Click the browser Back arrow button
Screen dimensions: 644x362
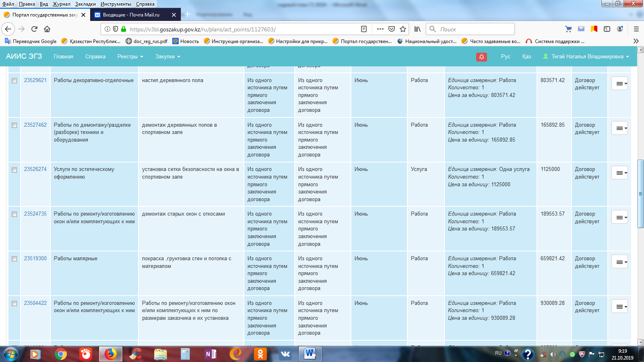[8, 29]
